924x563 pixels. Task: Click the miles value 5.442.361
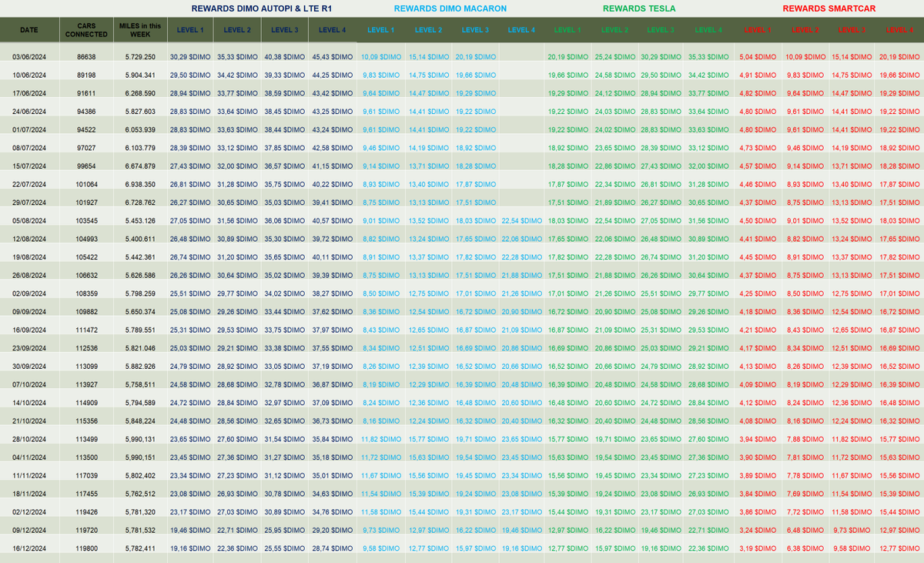coord(140,257)
